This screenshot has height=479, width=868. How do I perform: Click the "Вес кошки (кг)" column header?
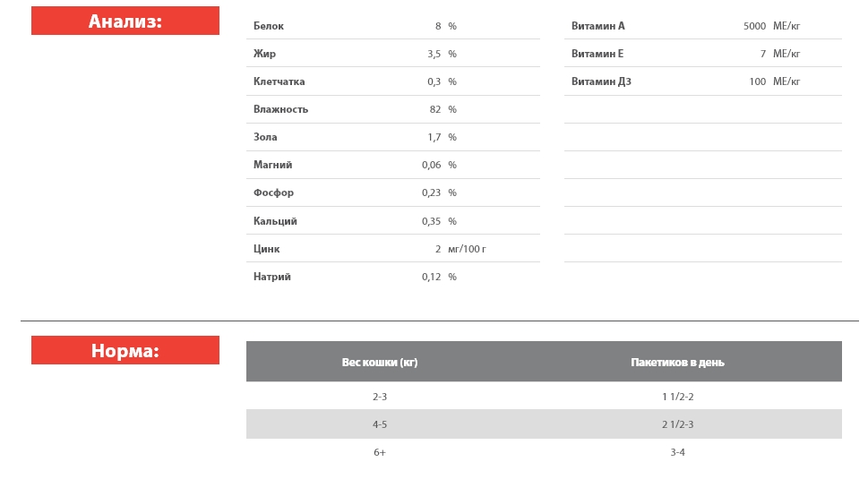tap(380, 363)
